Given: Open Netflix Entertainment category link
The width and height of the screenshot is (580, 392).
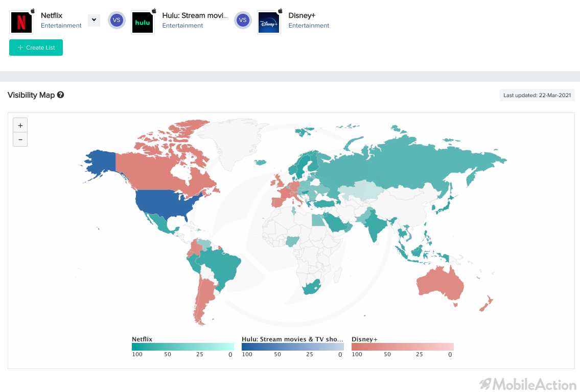Looking at the screenshot, I should click(61, 26).
